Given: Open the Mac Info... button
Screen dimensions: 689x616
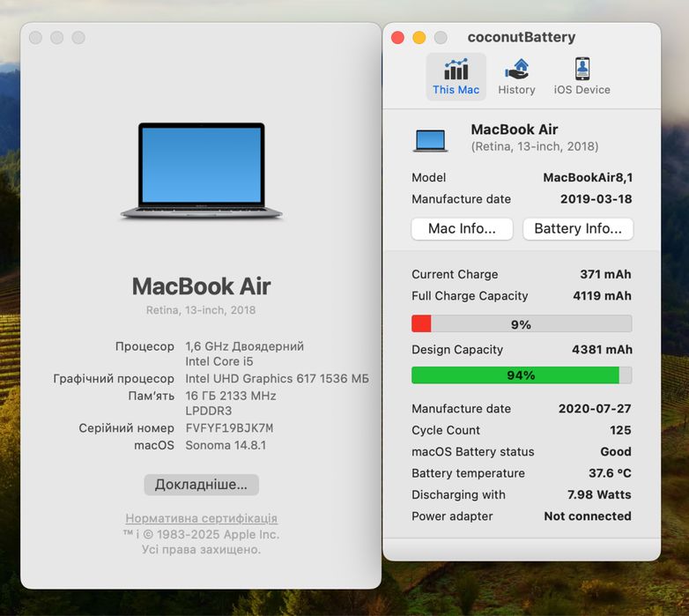Looking at the screenshot, I should click(462, 229).
